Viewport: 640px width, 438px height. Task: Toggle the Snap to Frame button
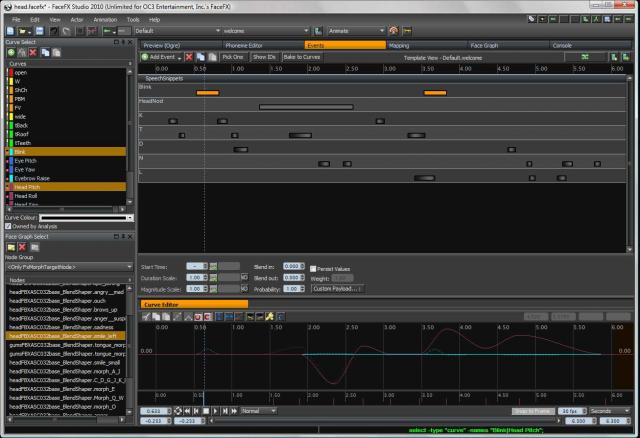pos(533,411)
